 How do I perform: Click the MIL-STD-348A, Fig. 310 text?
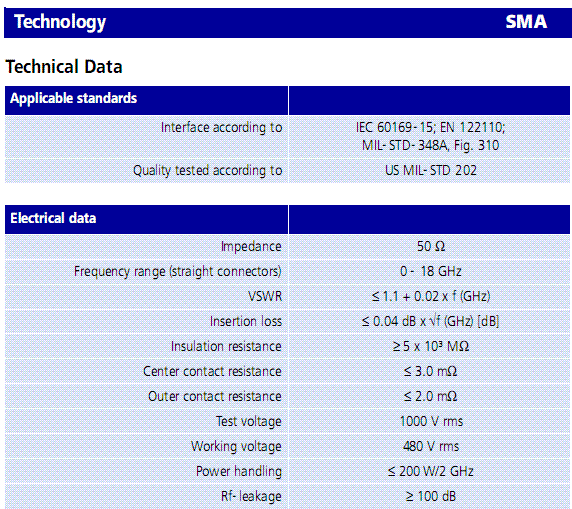[430, 145]
